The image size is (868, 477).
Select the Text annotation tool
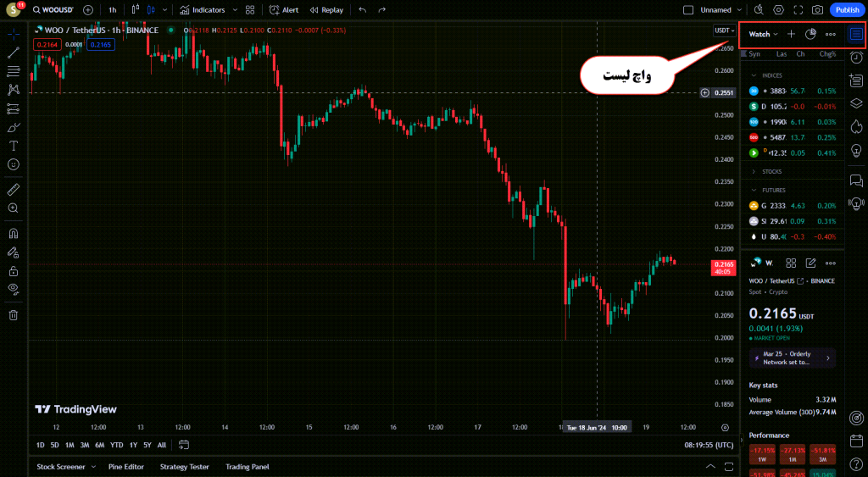click(14, 146)
